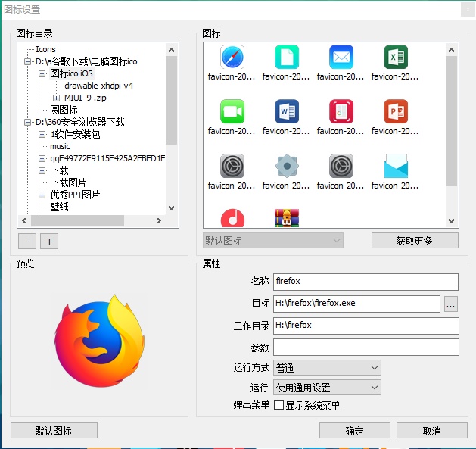476x449 pixels.
Task: Select the red music note icon
Action: pos(232,218)
